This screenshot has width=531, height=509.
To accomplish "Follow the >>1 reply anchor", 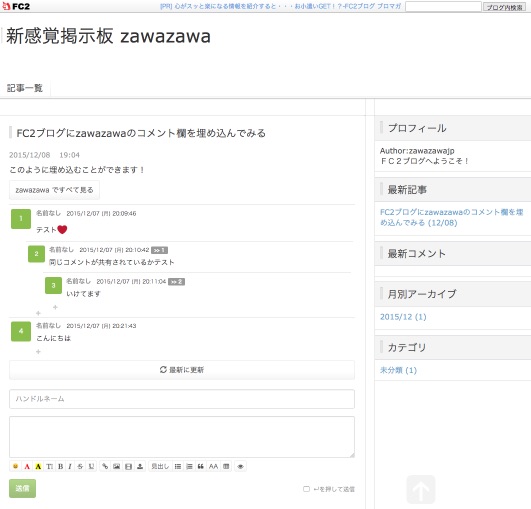I will (160, 250).
